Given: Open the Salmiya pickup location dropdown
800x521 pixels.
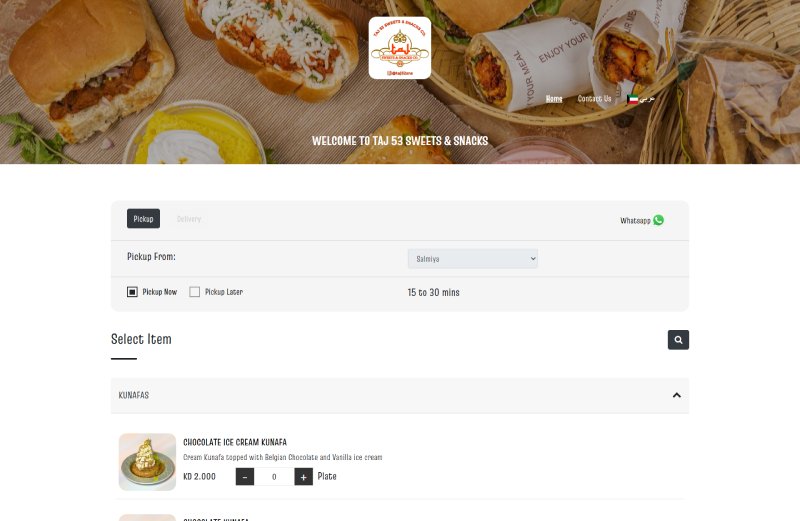Looking at the screenshot, I should point(472,259).
